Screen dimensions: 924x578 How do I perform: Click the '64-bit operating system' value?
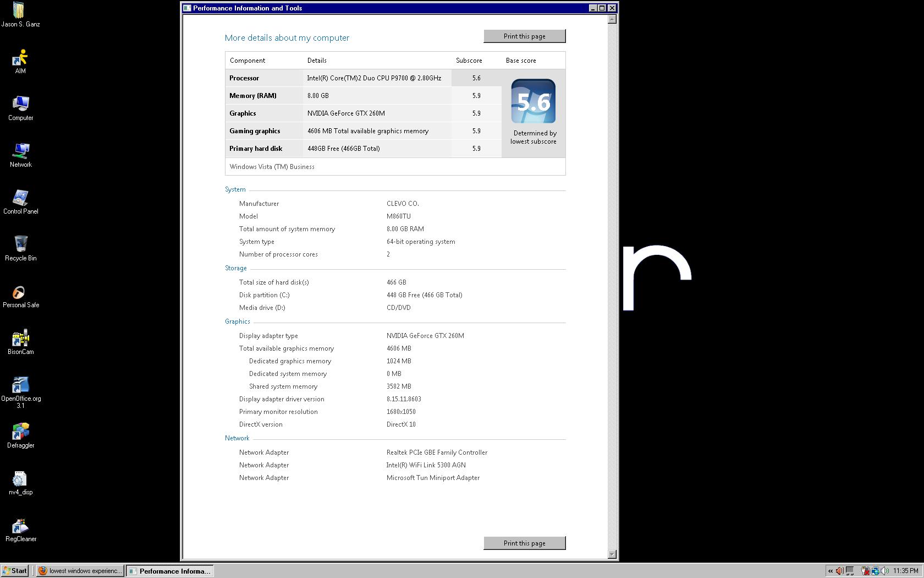pos(421,242)
